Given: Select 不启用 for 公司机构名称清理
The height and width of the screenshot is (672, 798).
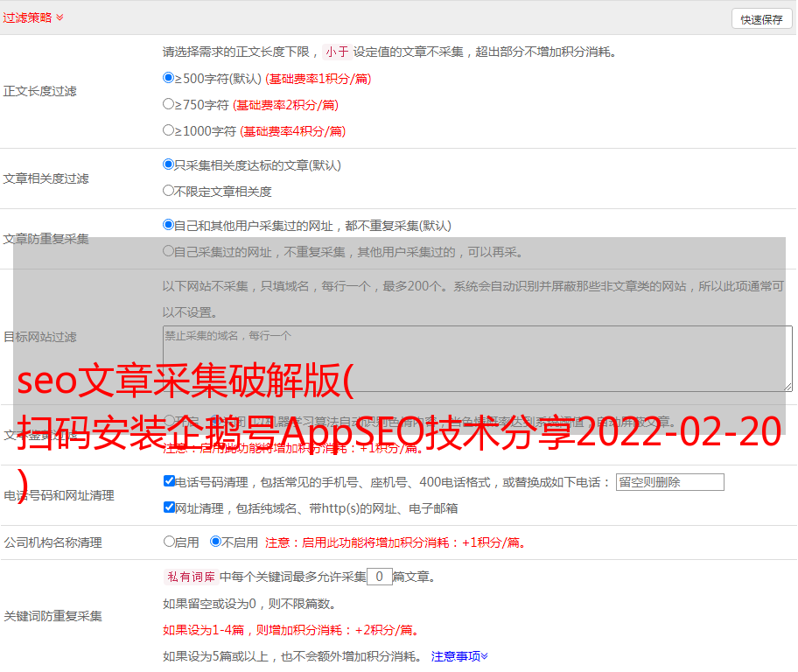Looking at the screenshot, I should click(216, 542).
